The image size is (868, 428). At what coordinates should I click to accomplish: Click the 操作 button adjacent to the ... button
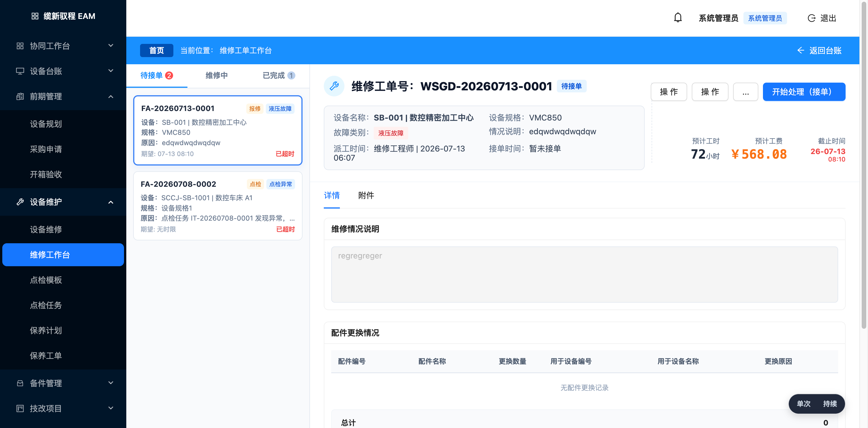tap(710, 92)
